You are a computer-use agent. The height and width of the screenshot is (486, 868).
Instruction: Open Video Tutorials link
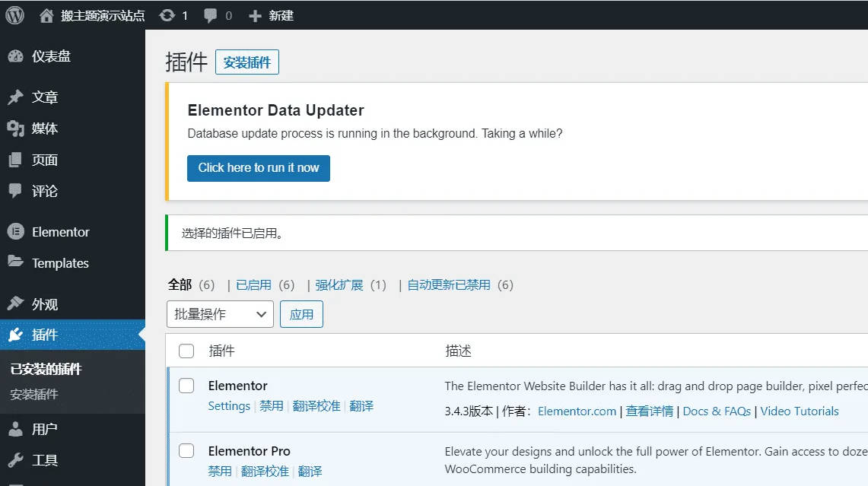[800, 411]
